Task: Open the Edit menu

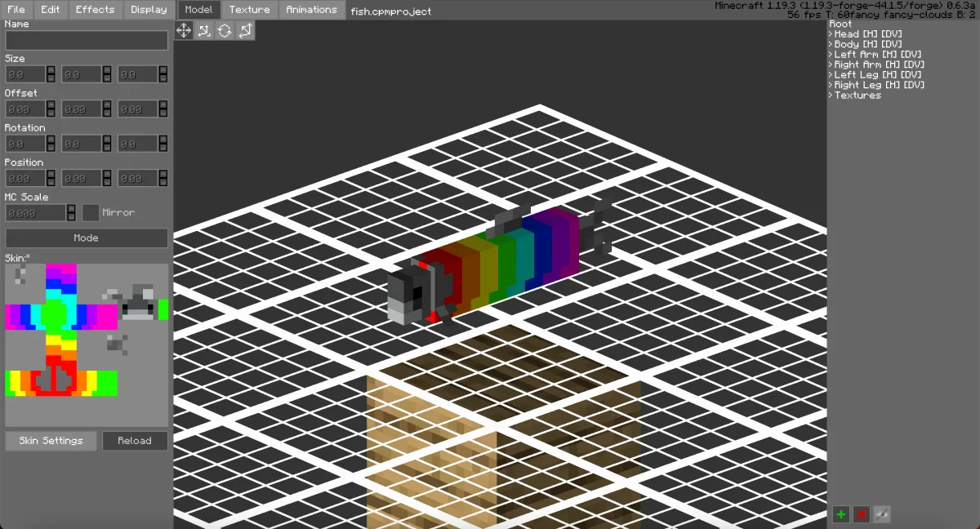Action: pyautogui.click(x=51, y=10)
